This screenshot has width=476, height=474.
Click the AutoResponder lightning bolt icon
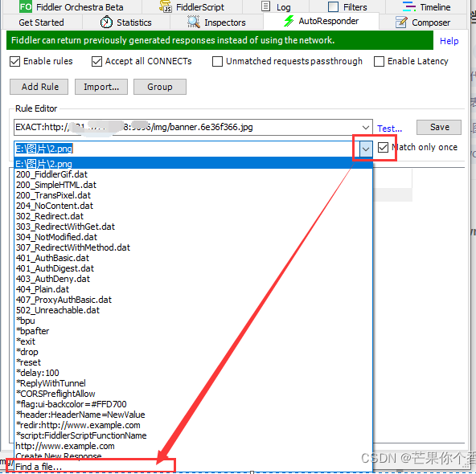pyautogui.click(x=289, y=21)
